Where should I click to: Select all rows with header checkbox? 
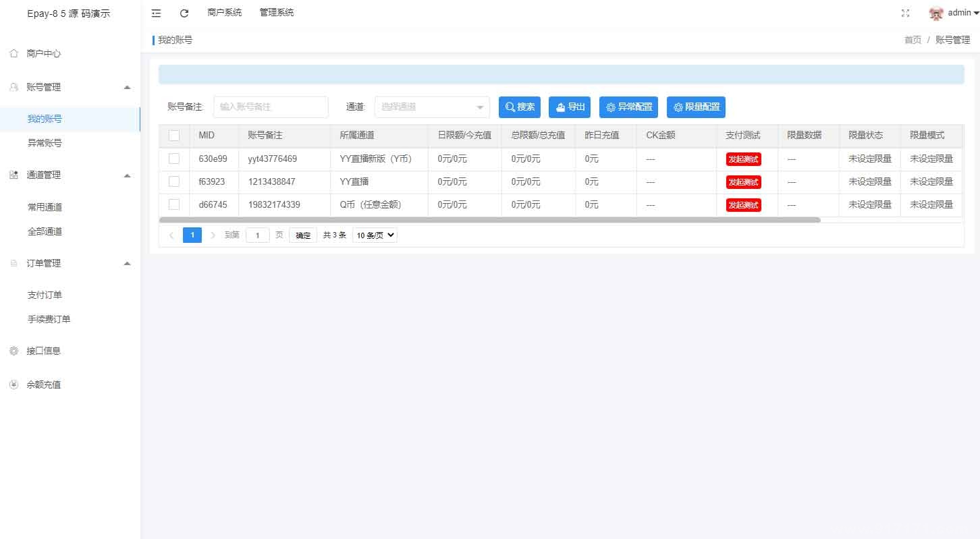[174, 136]
